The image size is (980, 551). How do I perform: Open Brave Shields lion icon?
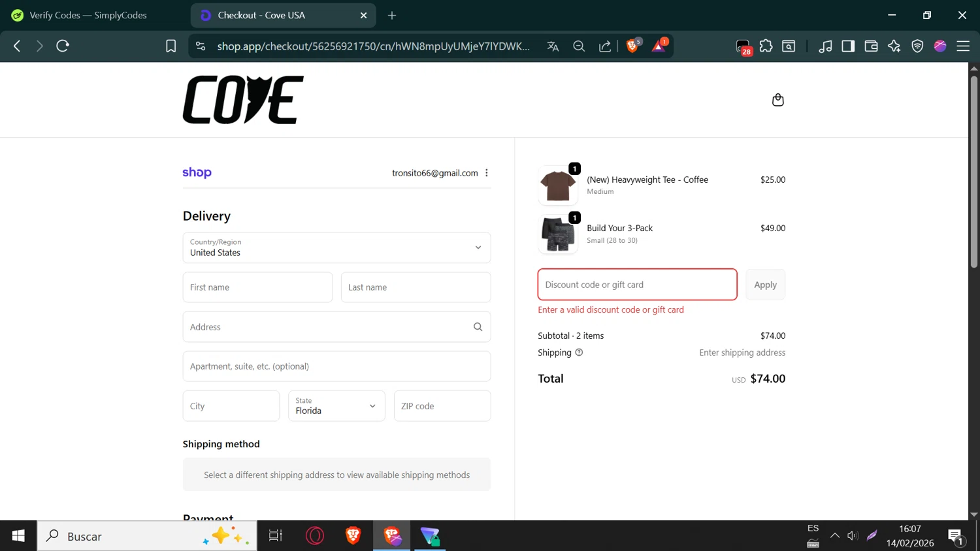click(x=632, y=46)
